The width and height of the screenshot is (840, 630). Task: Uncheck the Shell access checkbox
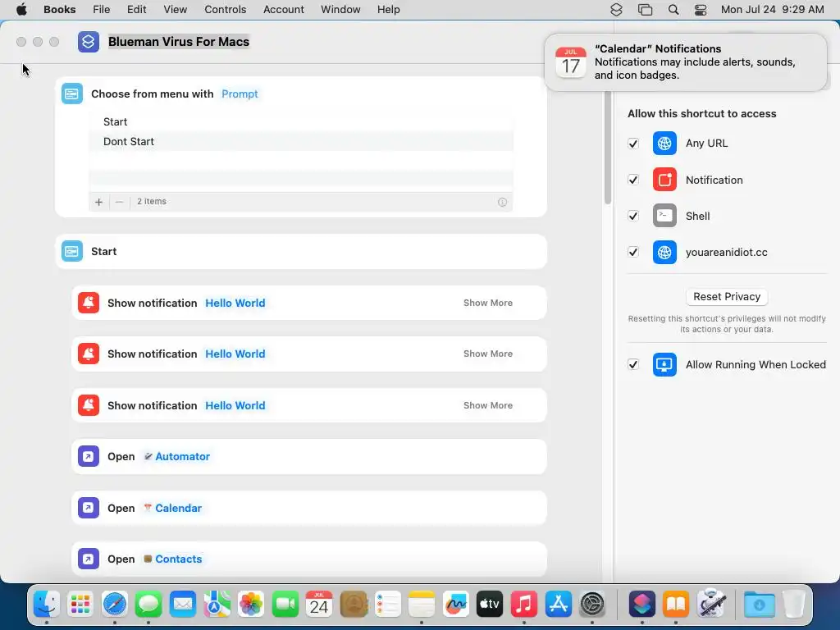pyautogui.click(x=633, y=216)
